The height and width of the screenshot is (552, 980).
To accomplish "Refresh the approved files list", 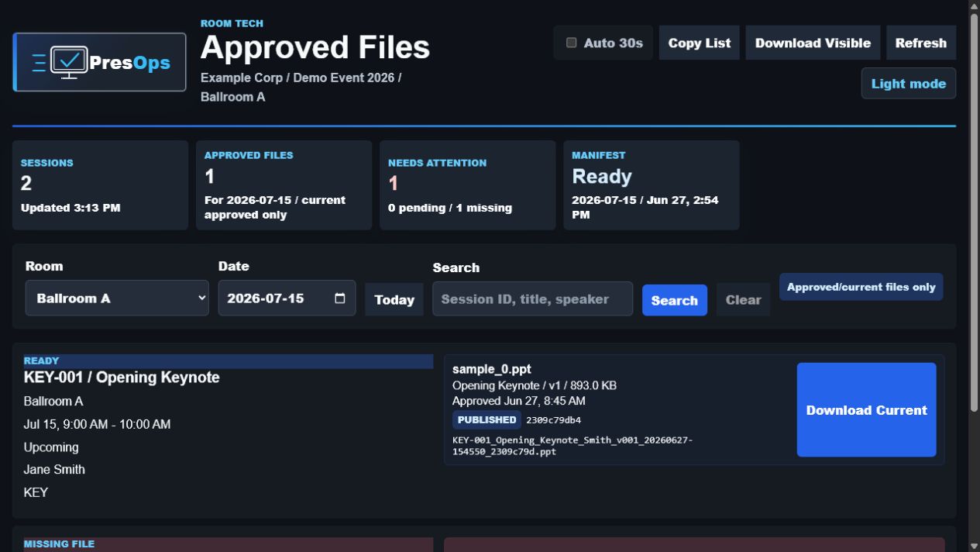I will pos(921,43).
